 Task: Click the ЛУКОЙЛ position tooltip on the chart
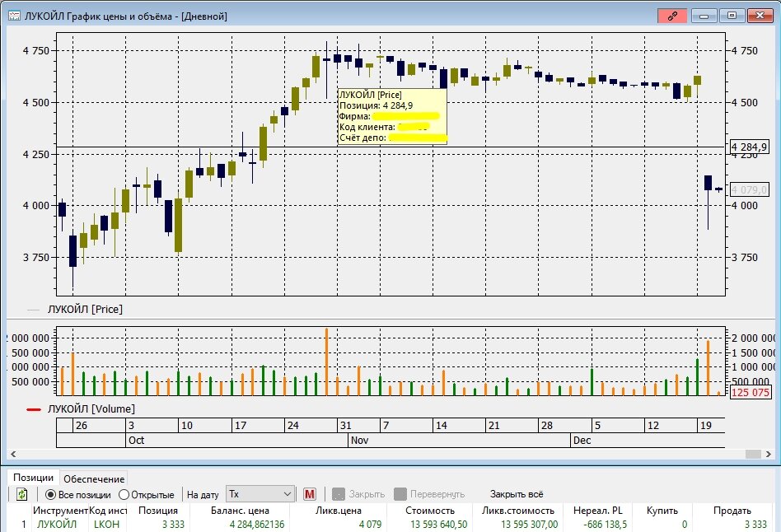click(x=392, y=117)
